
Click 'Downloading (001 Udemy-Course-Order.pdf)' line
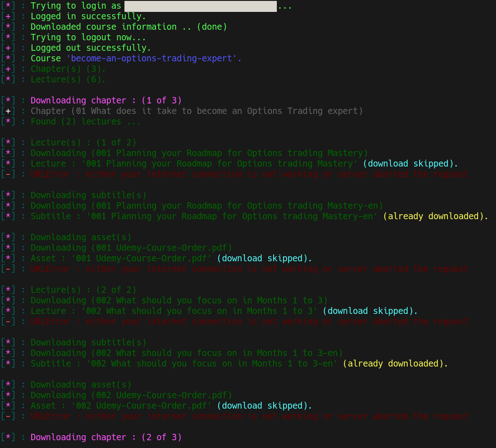point(131,248)
